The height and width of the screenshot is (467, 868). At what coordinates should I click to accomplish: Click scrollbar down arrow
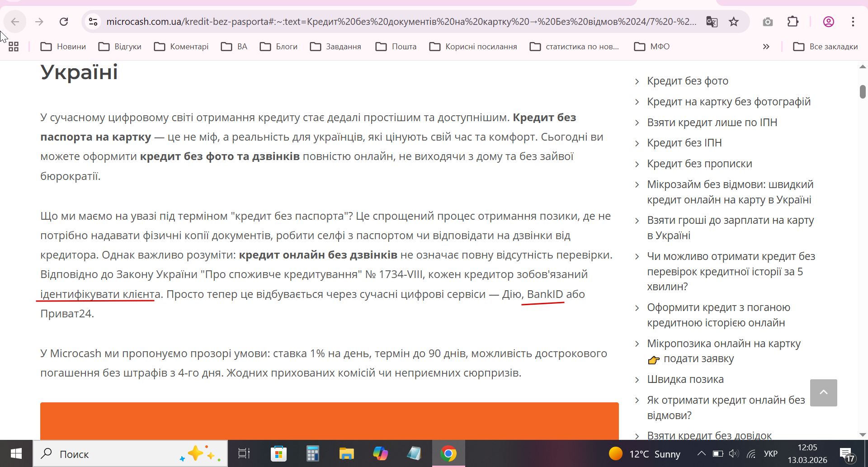[863, 435]
